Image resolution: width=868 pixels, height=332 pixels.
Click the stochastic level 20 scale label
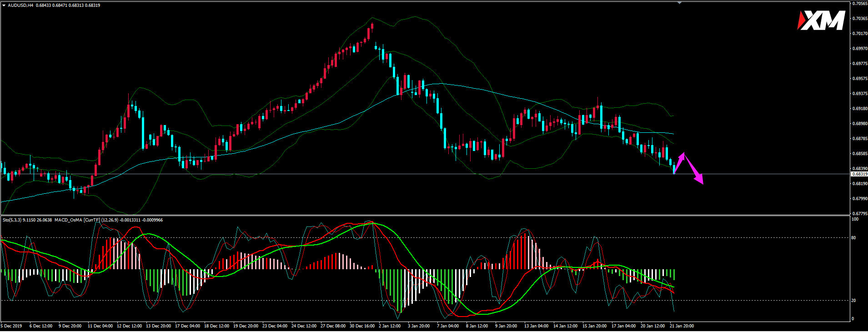click(853, 301)
